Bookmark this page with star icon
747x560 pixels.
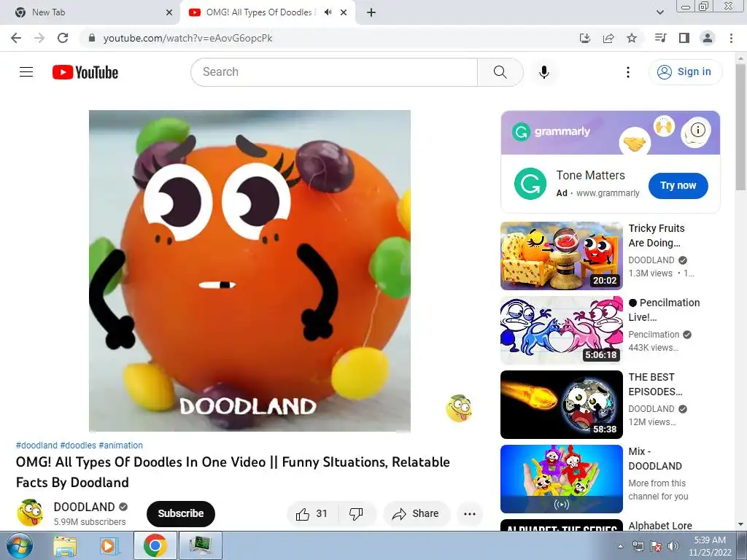click(632, 38)
